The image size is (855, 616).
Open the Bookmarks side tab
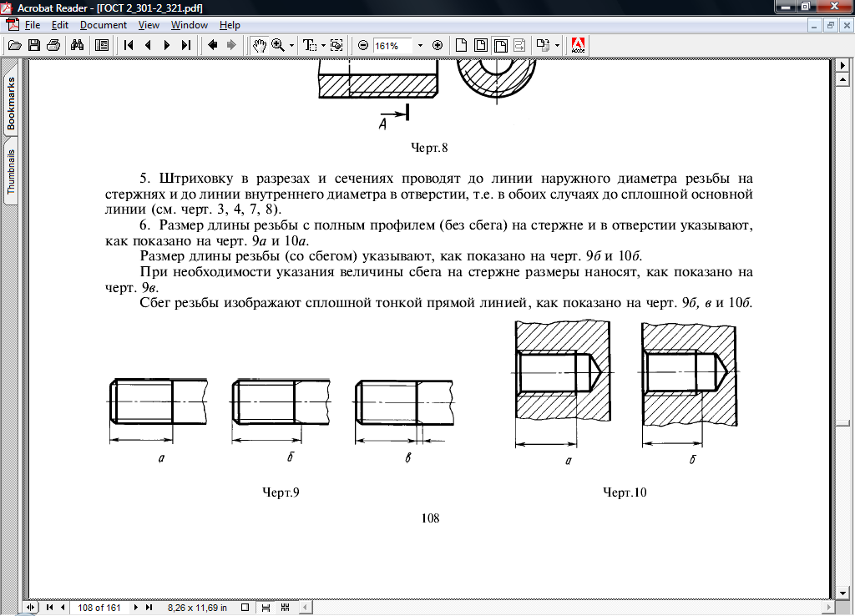[11, 104]
